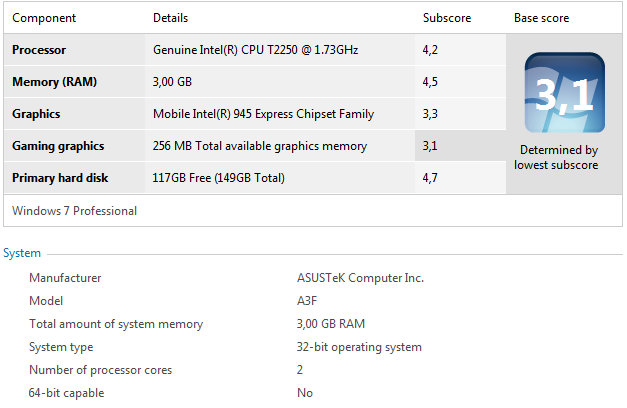Select the Primary hard disk row label
The height and width of the screenshot is (408, 627).
pyautogui.click(x=60, y=178)
